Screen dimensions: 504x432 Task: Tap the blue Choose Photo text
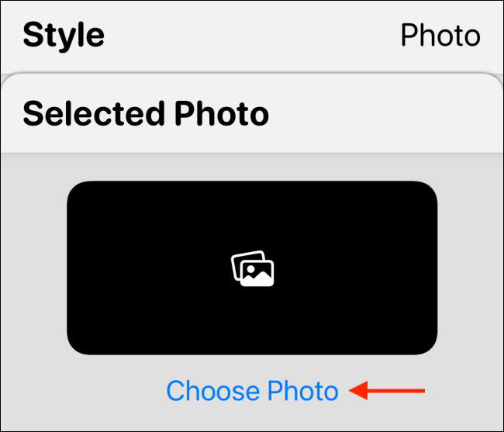[x=252, y=391]
